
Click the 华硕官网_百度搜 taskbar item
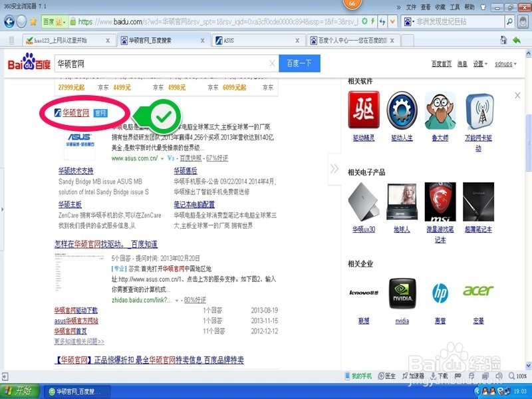point(78,392)
